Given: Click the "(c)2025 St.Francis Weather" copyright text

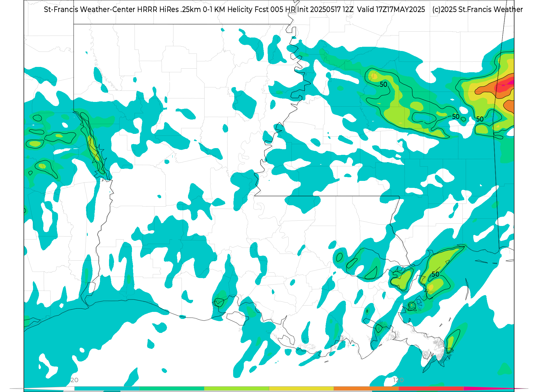Looking at the screenshot, I should pyautogui.click(x=477, y=10).
